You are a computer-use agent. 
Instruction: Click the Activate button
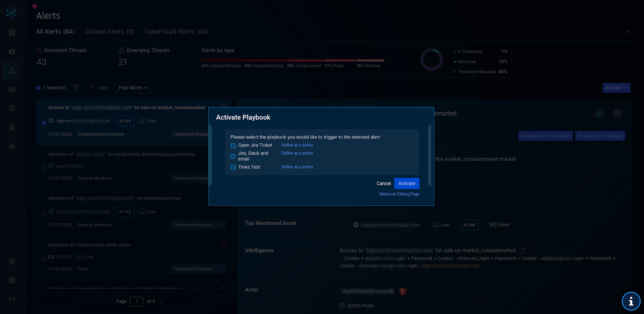tap(407, 183)
